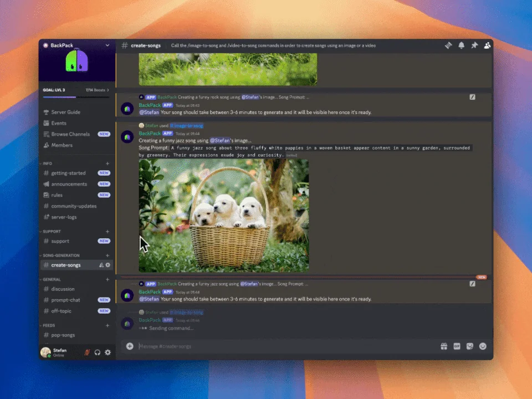Viewport: 532px width, 399px height.
Task: Toggle your microphone mute
Action: click(87, 352)
